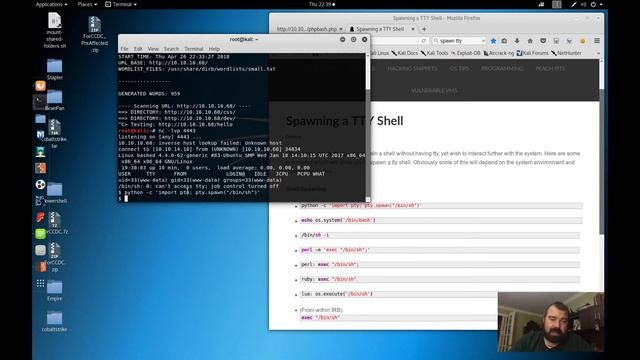Click the echo os.system('/bin/bash') snippet
The width and height of the screenshot is (640, 360).
[441, 220]
